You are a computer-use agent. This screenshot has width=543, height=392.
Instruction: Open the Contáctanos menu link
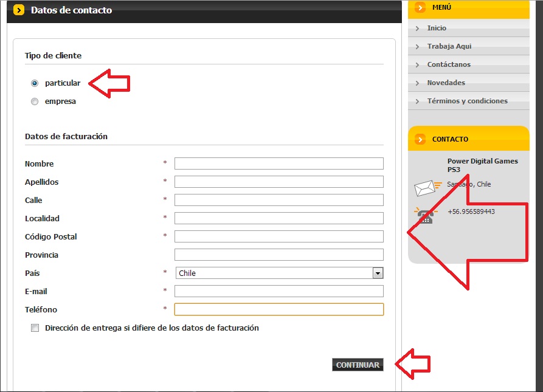pyautogui.click(x=449, y=64)
